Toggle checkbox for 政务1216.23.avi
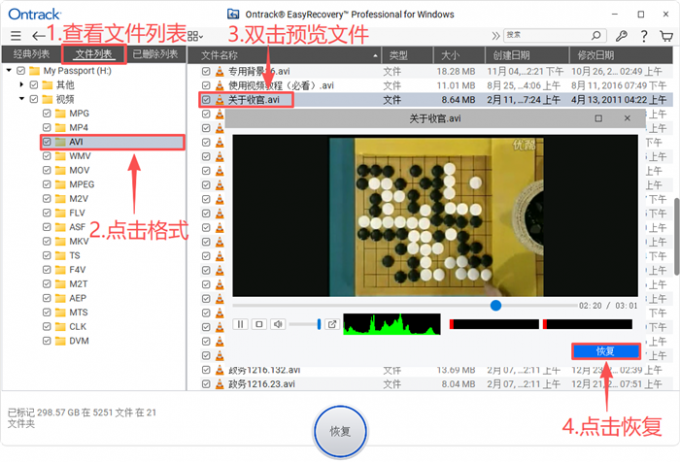The height and width of the screenshot is (462, 680). coord(206,384)
